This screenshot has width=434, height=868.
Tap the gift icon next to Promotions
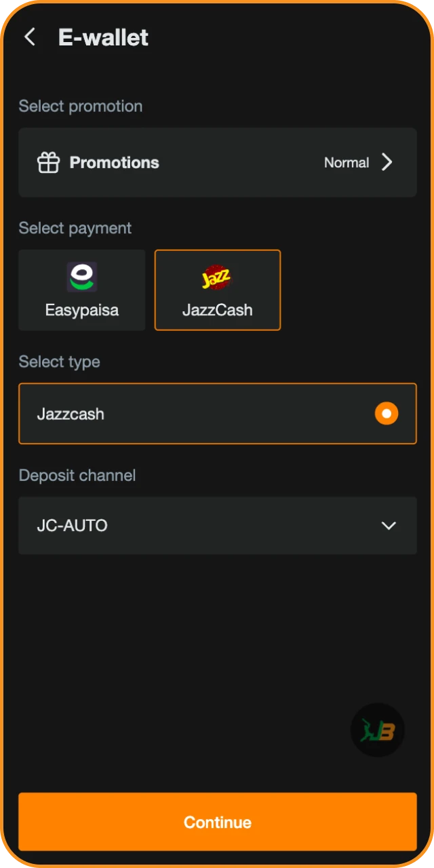pyautogui.click(x=47, y=162)
